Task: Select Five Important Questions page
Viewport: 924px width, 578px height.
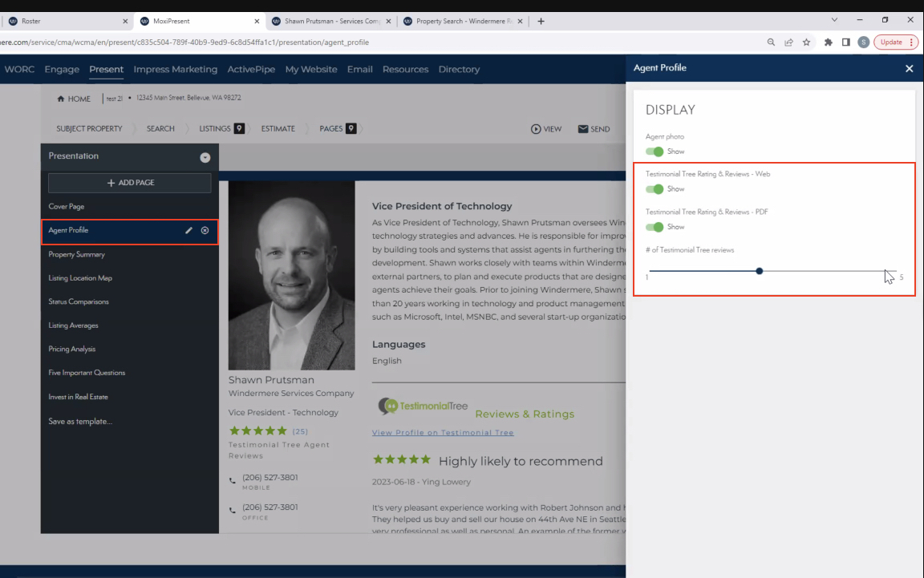Action: pos(87,373)
